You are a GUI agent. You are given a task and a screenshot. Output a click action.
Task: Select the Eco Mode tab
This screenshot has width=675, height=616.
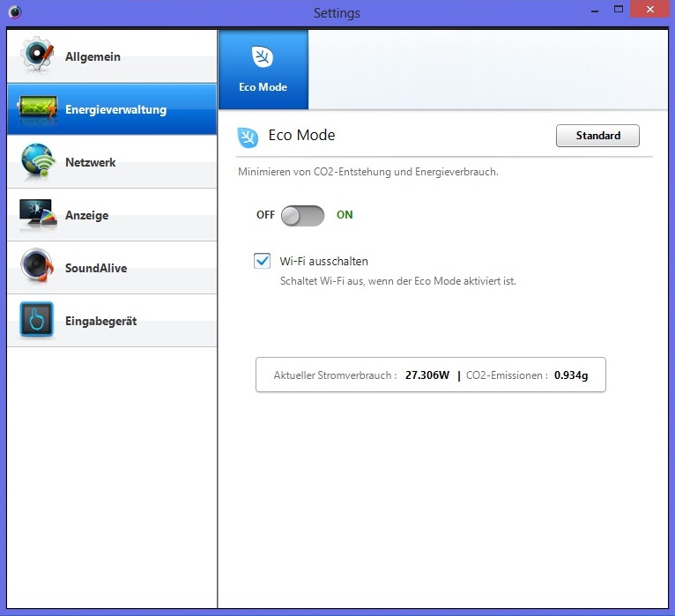click(263, 70)
